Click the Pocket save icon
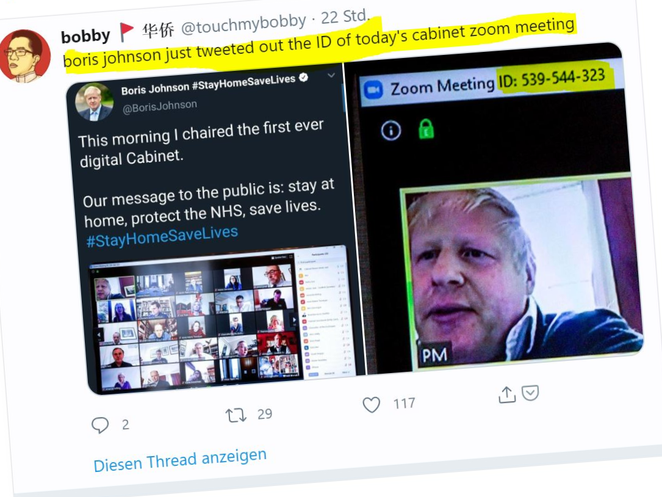Image resolution: width=662 pixels, height=497 pixels. click(x=530, y=393)
